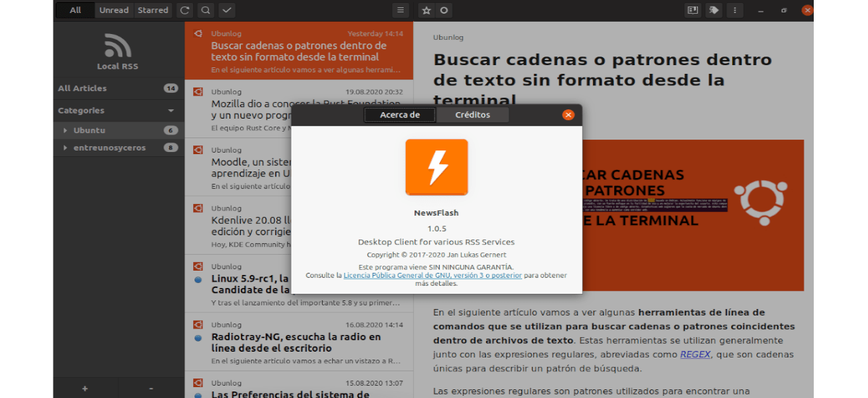Image resolution: width=868 pixels, height=398 pixels.
Task: Open the search magnifier icon
Action: point(206,10)
